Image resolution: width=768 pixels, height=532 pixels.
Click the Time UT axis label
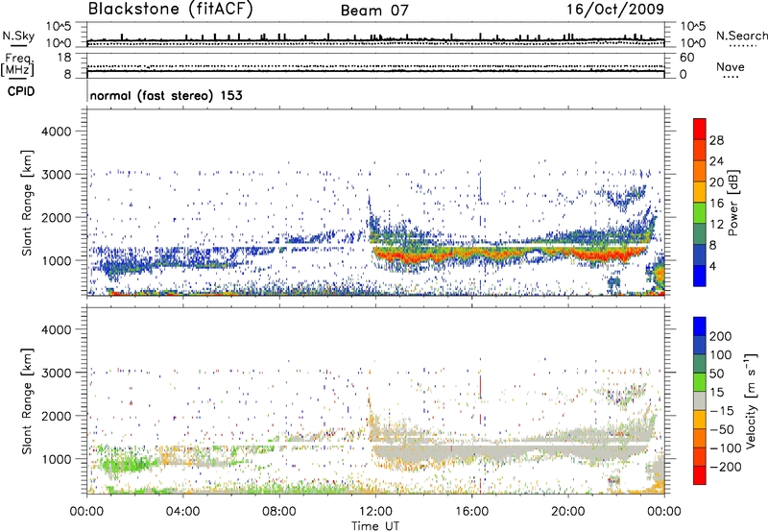tap(375, 526)
